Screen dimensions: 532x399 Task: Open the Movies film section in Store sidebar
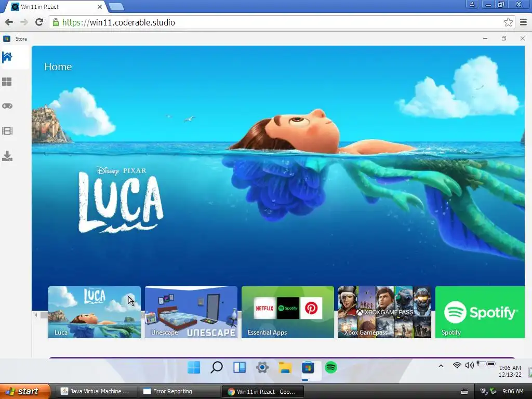pyautogui.click(x=7, y=131)
